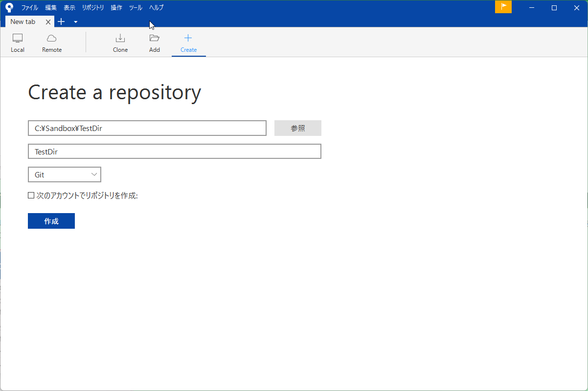Open the ファイル menu
Viewport: 588px width, 391px height.
(x=29, y=8)
